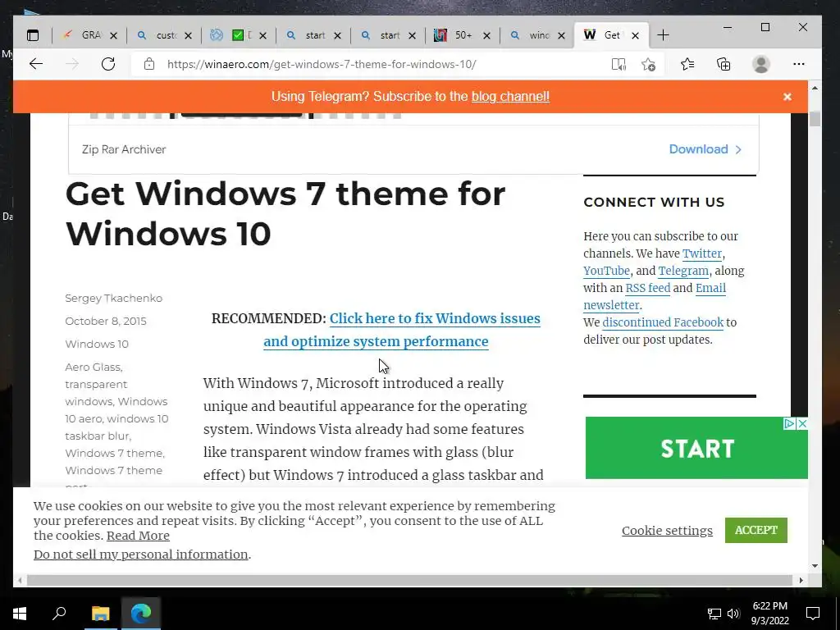Dismiss the orange Telegram banner
The width and height of the screenshot is (840, 630).
pyautogui.click(x=787, y=97)
